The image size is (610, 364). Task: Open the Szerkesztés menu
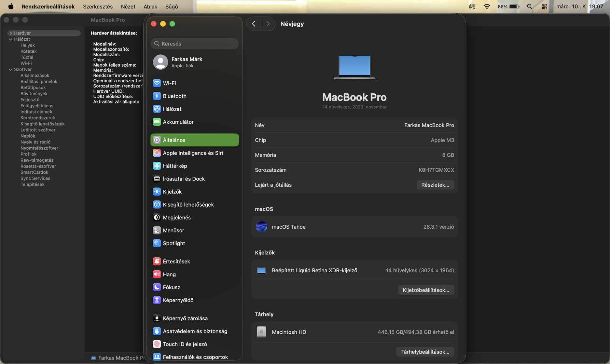(98, 7)
